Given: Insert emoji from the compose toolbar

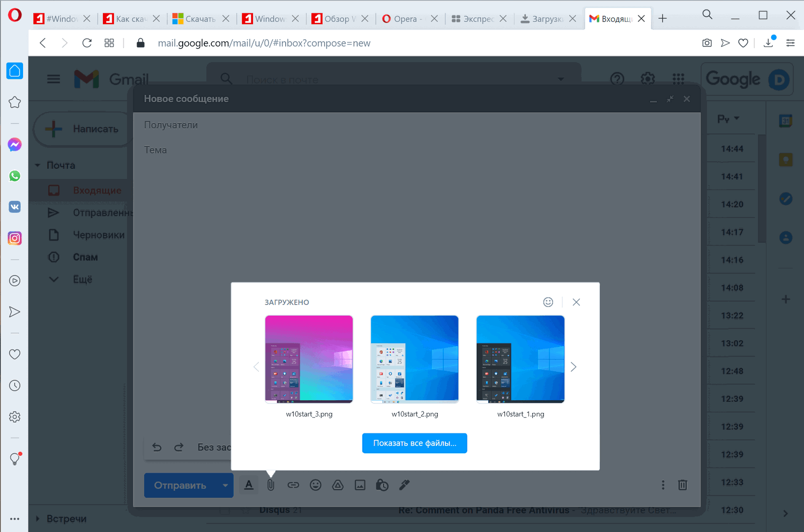Looking at the screenshot, I should (316, 485).
